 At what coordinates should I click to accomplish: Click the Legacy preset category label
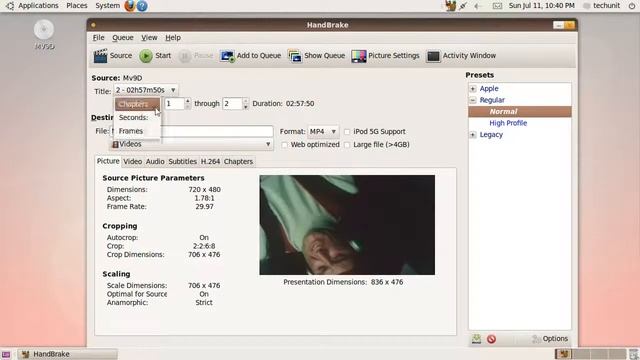point(491,135)
